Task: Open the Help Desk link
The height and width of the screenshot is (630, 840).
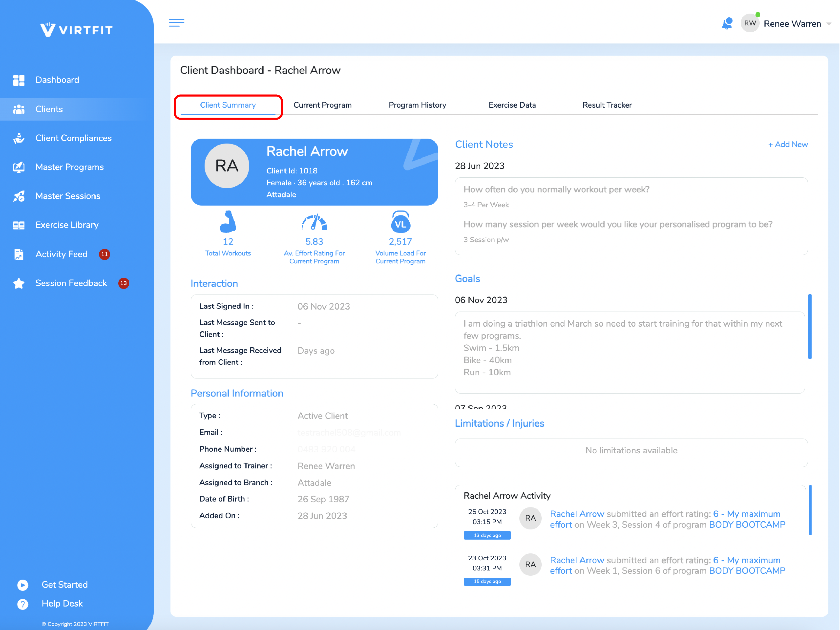Action: coord(62,604)
